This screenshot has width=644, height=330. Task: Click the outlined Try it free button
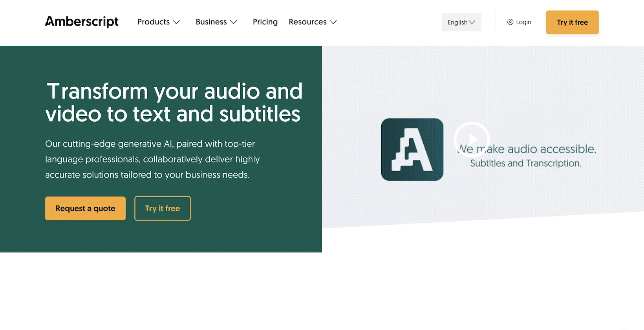[x=163, y=208]
